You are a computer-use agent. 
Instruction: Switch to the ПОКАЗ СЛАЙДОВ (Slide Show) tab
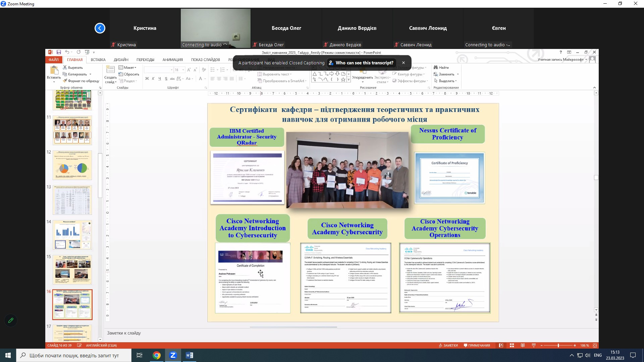(206, 60)
